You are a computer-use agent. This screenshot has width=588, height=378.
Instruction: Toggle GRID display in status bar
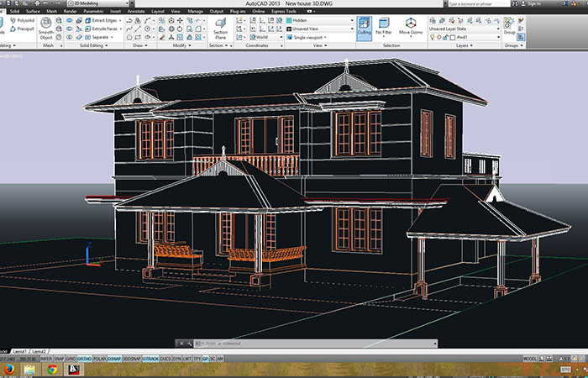(x=71, y=358)
